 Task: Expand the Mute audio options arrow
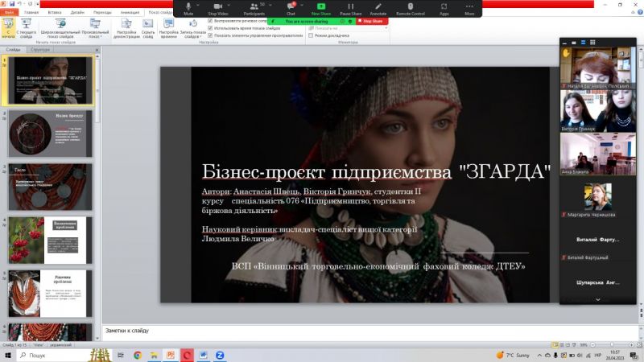point(198,6)
